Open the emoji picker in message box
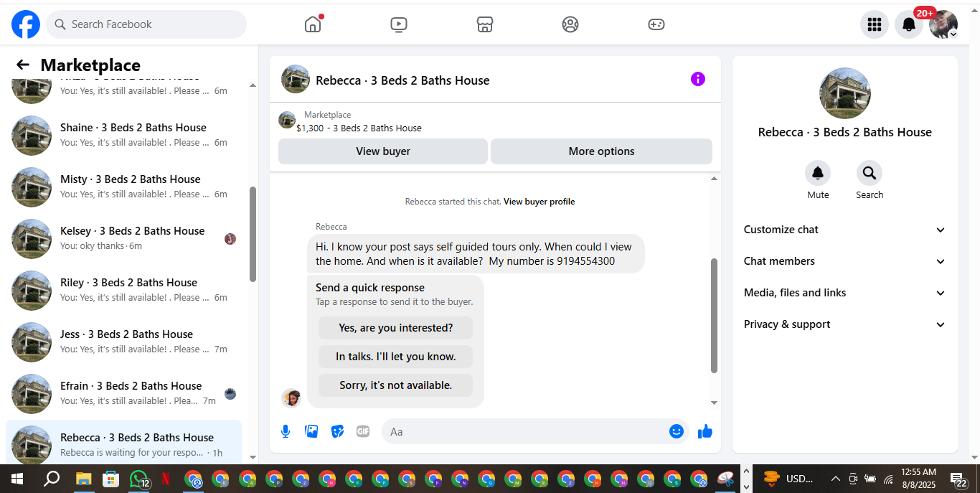 pos(676,431)
